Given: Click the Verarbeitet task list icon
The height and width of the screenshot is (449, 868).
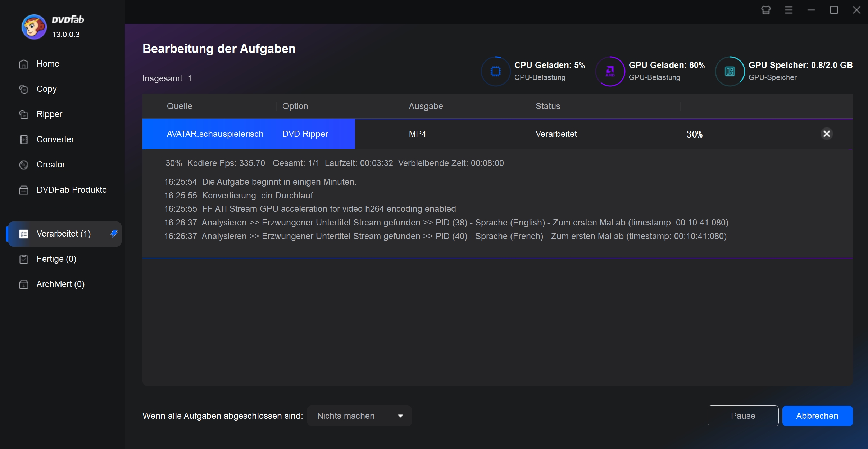Looking at the screenshot, I should point(23,234).
